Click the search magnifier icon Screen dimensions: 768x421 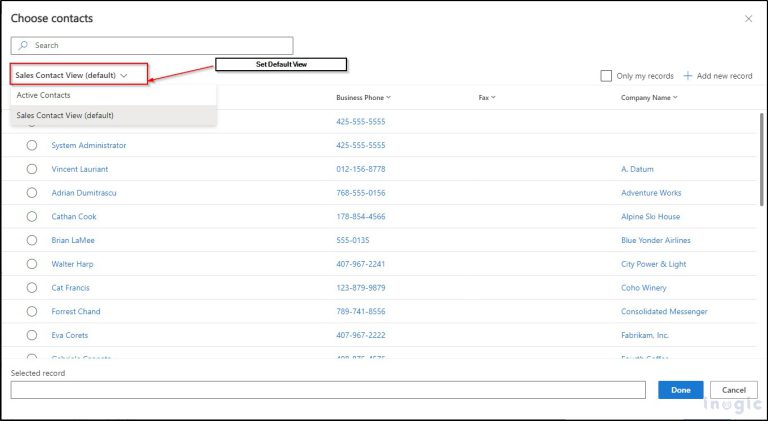23,46
